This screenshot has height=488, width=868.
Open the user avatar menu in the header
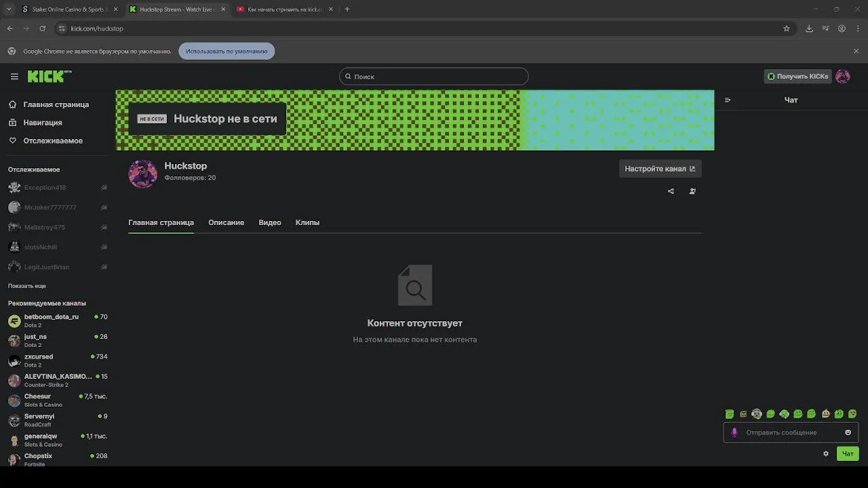(x=843, y=77)
